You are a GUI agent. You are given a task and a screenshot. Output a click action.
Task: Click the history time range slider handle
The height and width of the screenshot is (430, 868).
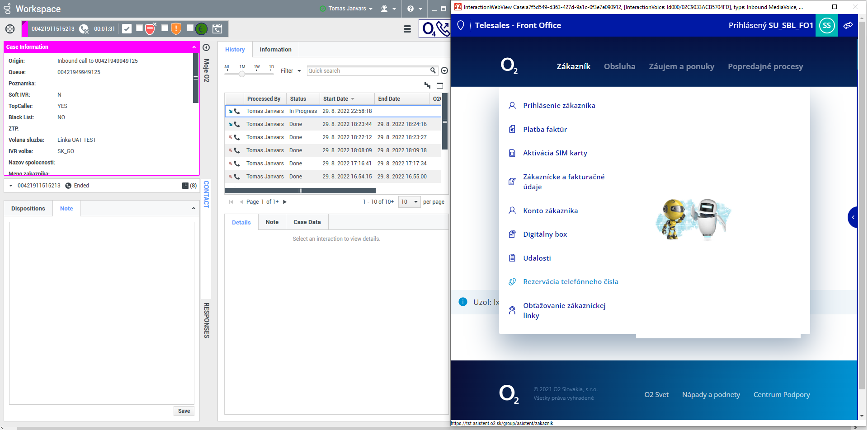click(242, 74)
